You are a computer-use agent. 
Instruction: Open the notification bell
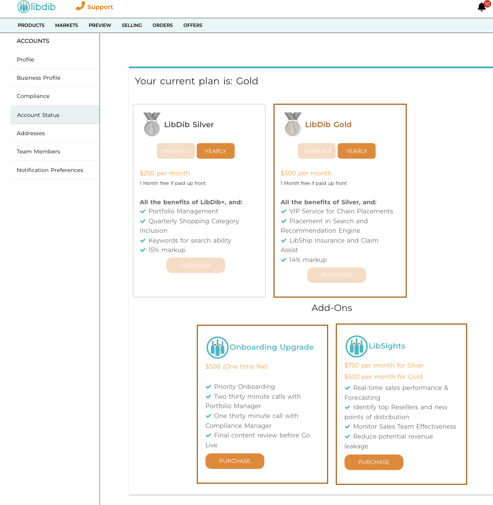point(481,7)
